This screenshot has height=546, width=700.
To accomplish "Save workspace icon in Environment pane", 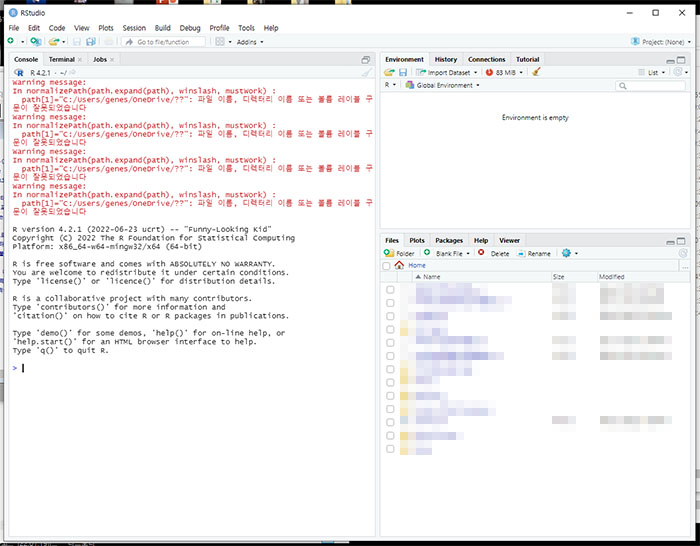I will [x=403, y=72].
